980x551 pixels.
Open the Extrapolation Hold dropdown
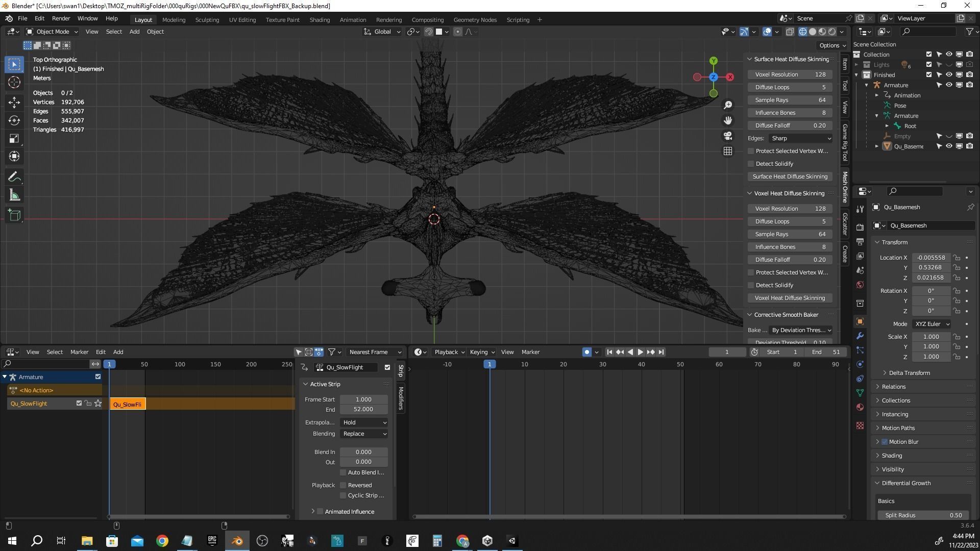point(364,422)
